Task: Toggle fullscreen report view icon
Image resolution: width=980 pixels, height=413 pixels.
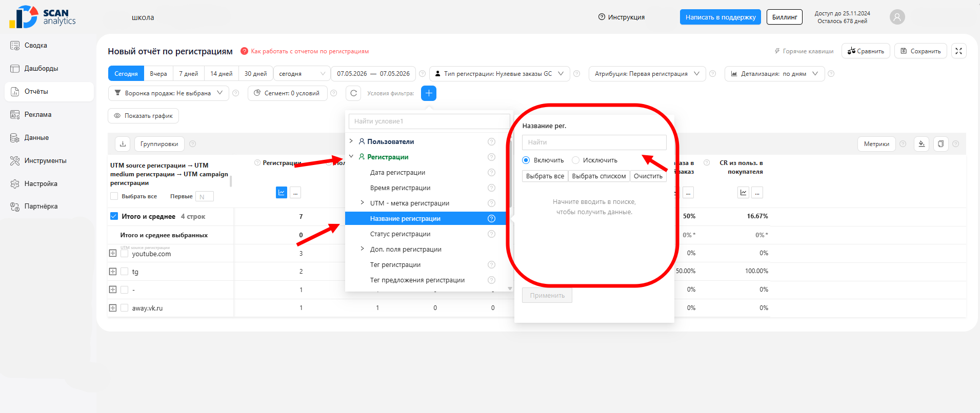Action: [958, 51]
